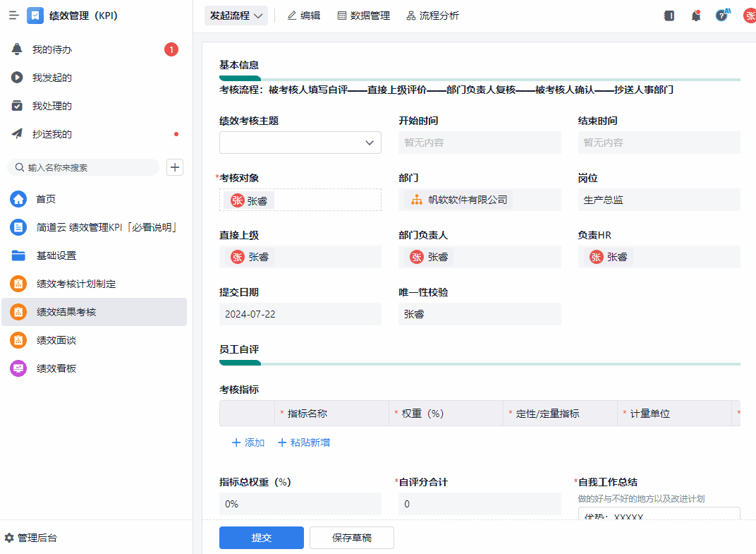The height and width of the screenshot is (554, 756).
Task: Click the orange icon for 绩效面谈
Action: (18, 340)
